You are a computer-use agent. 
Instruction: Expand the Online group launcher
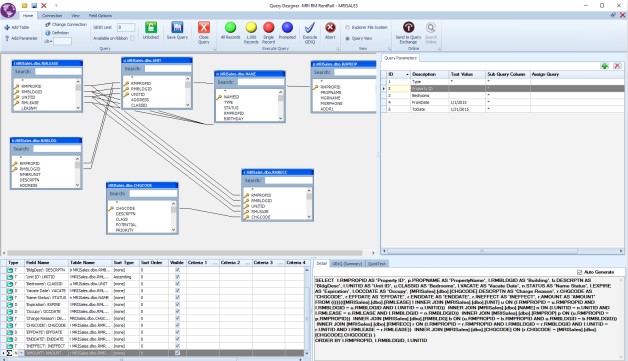[x=439, y=49]
